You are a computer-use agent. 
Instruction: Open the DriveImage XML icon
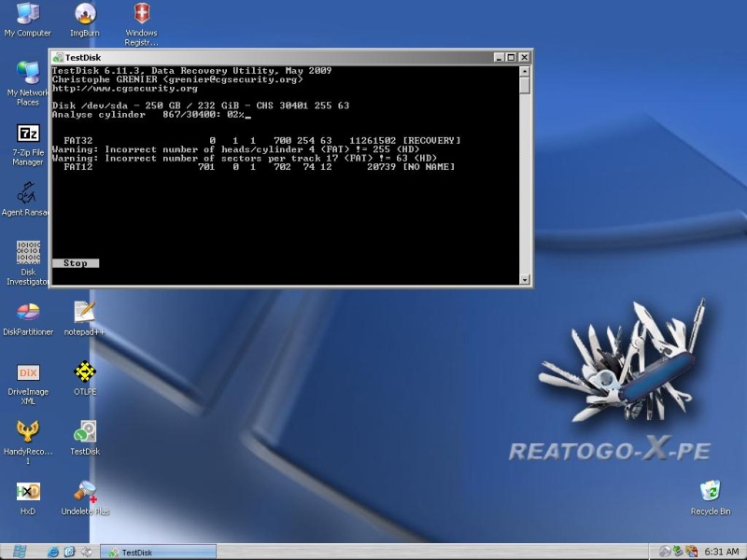click(x=28, y=384)
